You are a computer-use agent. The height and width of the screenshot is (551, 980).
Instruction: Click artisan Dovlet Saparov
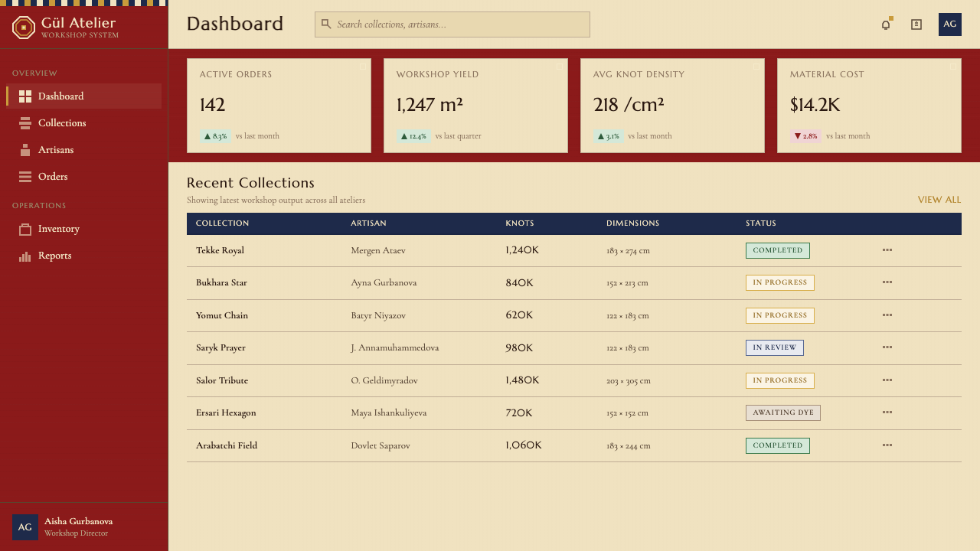pyautogui.click(x=381, y=445)
